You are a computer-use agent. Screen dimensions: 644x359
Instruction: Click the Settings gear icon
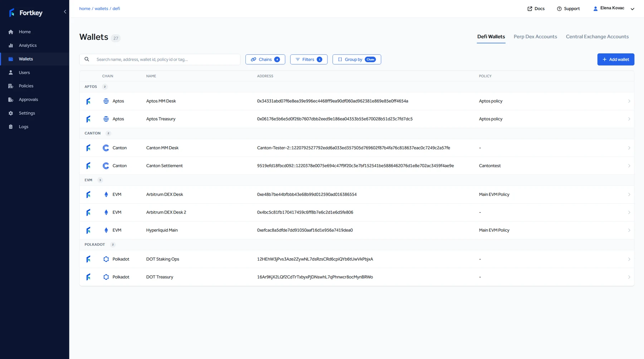point(11,113)
